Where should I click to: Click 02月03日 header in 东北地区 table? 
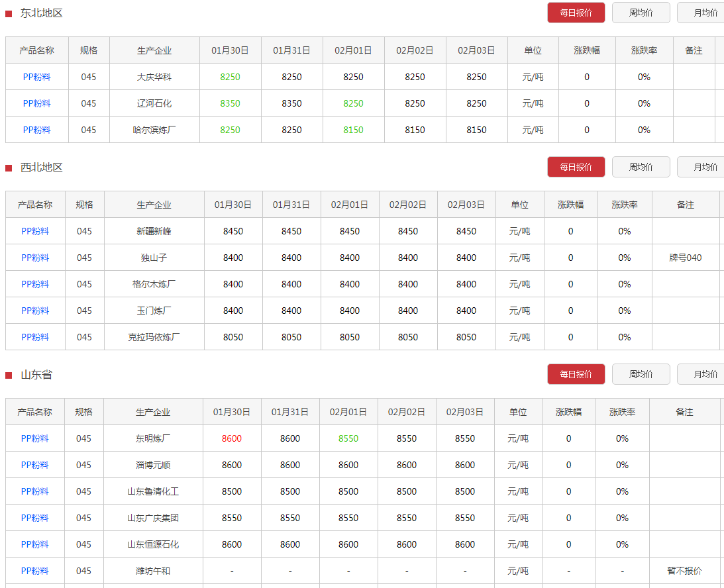476,50
